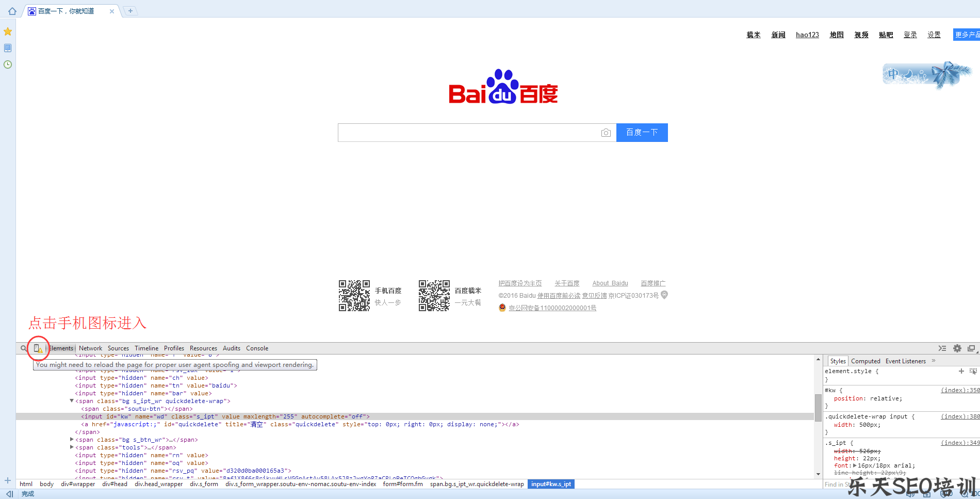The height and width of the screenshot is (499, 980).
Task: Collapse the span.bg s_ipt_wr quickdelete-wrap node
Action: click(72, 401)
